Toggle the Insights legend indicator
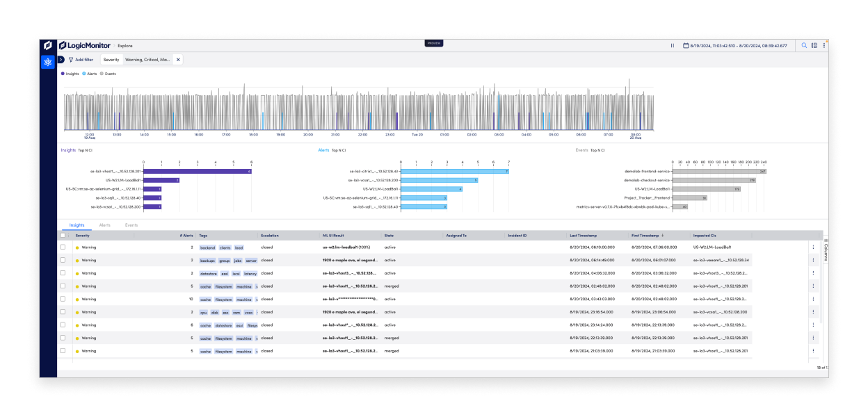 pos(63,74)
